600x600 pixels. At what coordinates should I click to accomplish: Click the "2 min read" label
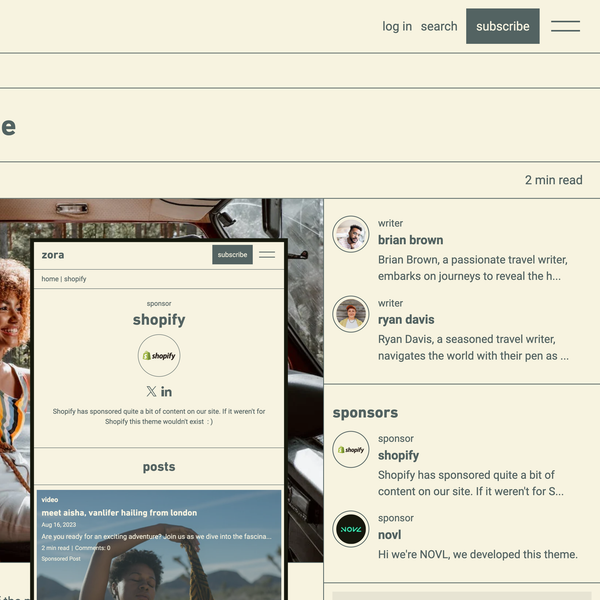pyautogui.click(x=553, y=180)
